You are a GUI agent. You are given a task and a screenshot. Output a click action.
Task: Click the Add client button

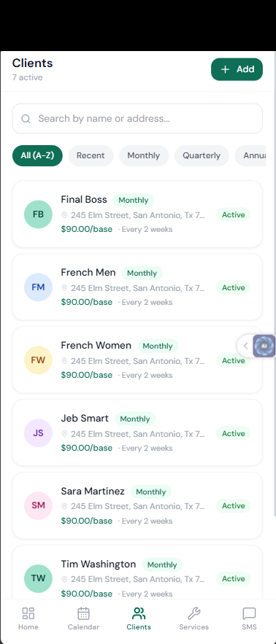237,69
